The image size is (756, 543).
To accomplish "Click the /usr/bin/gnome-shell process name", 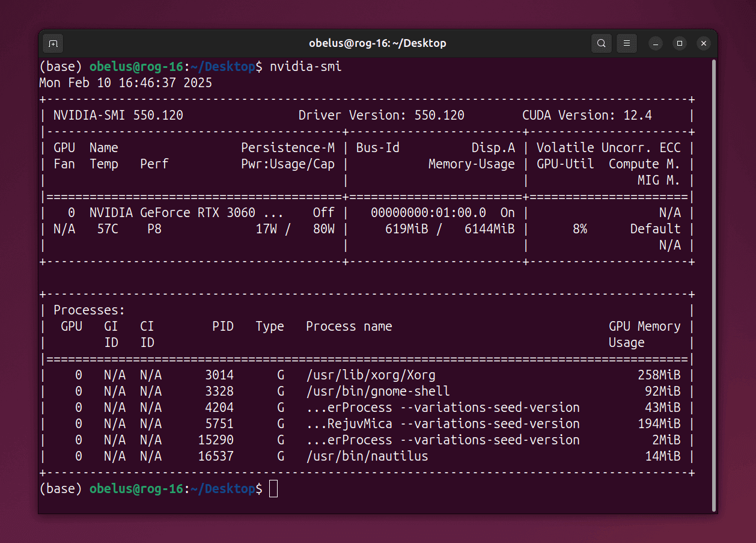I will (378, 391).
